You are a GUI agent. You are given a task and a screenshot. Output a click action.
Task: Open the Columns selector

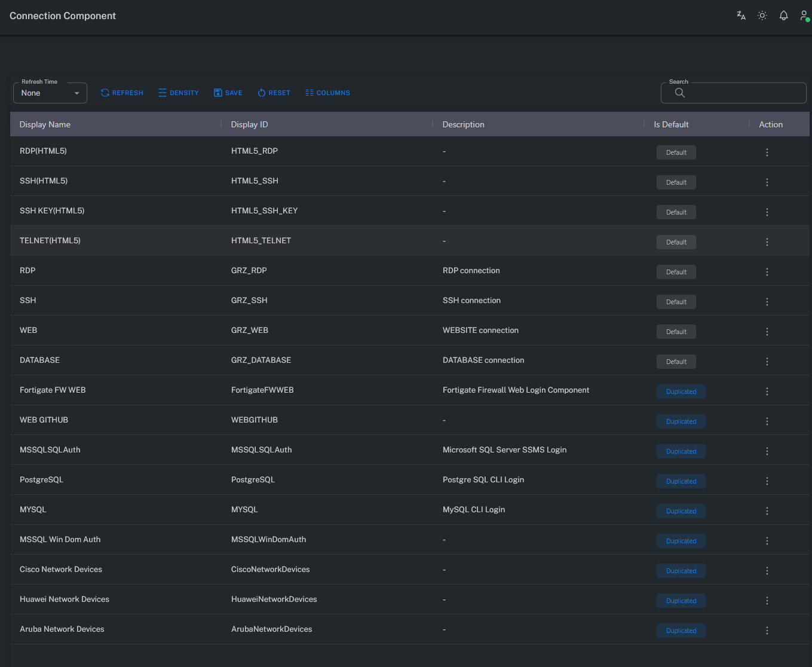[327, 93]
